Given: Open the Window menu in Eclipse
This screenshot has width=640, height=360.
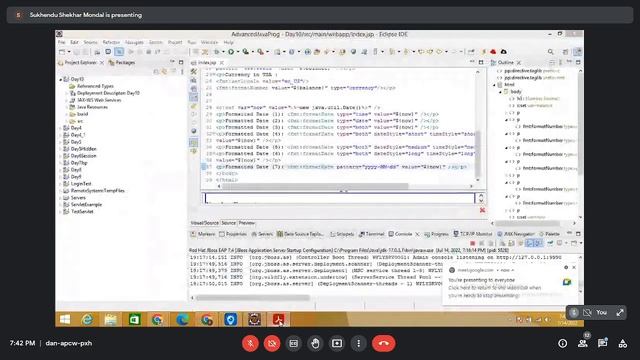Looking at the screenshot, I should point(209,42).
